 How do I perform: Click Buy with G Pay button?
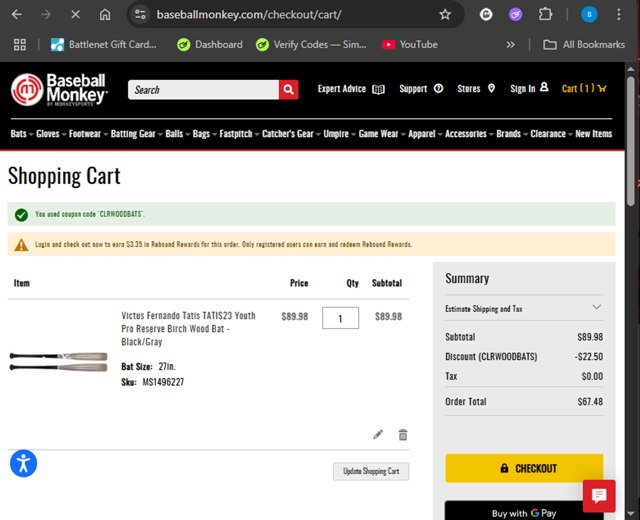tap(524, 512)
